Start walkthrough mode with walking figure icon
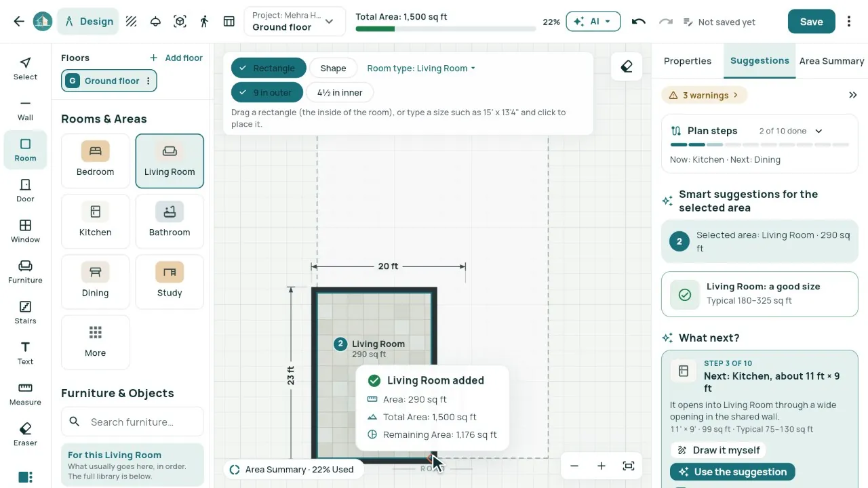Screen dimensions: 868x488 204,22
